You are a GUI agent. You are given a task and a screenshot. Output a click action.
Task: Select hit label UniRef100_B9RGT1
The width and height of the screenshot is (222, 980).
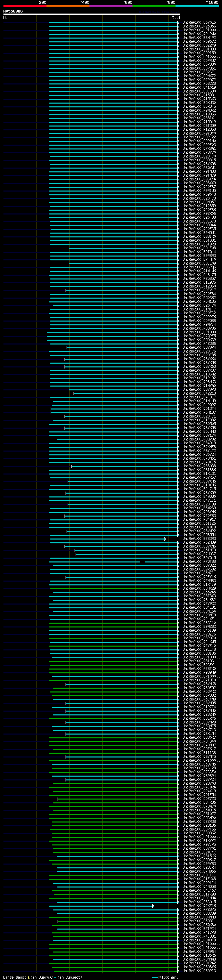(x=199, y=72)
